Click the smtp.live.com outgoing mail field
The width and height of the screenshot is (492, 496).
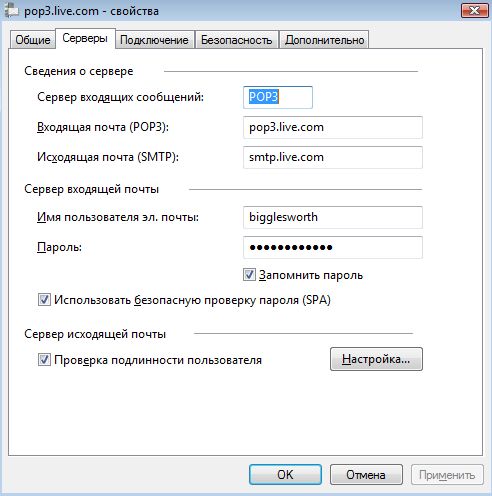coord(333,157)
